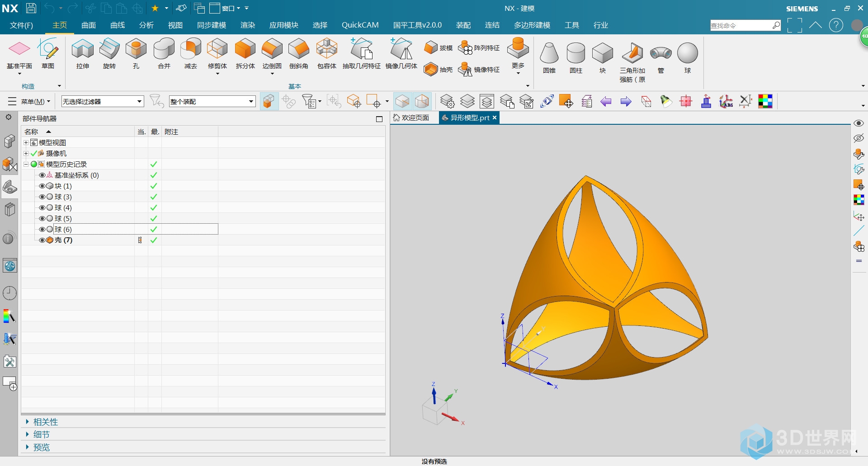Start a new 草图 sketch

[48, 54]
